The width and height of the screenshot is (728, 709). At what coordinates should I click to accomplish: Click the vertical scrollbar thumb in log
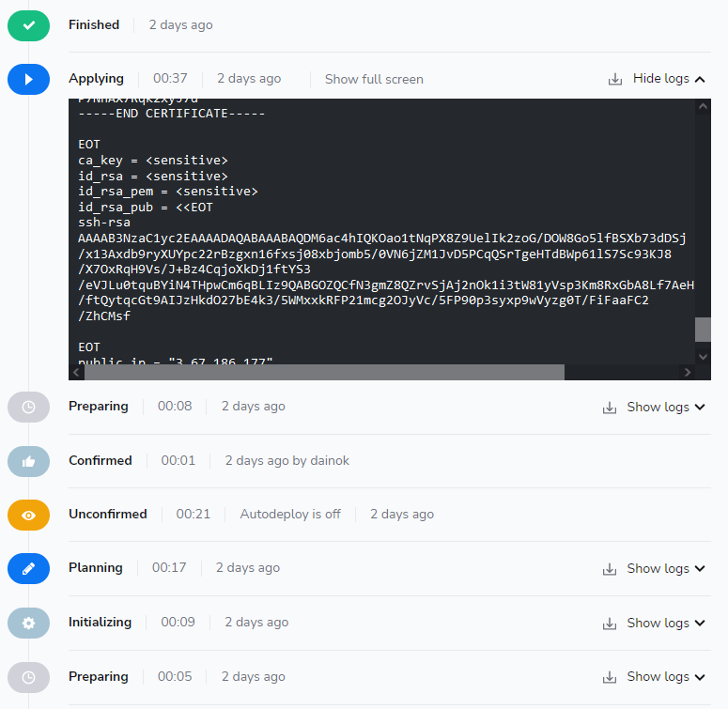[x=703, y=330]
